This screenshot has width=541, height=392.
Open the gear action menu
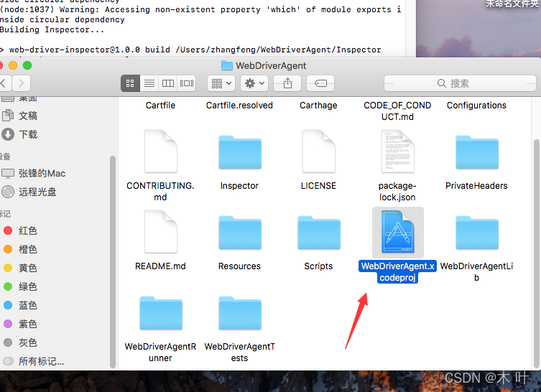(x=254, y=83)
